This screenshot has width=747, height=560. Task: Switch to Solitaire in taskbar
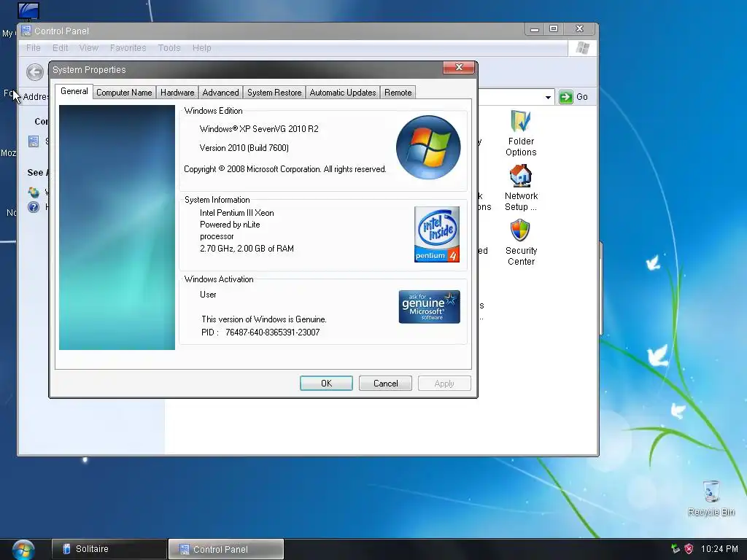[x=109, y=549]
